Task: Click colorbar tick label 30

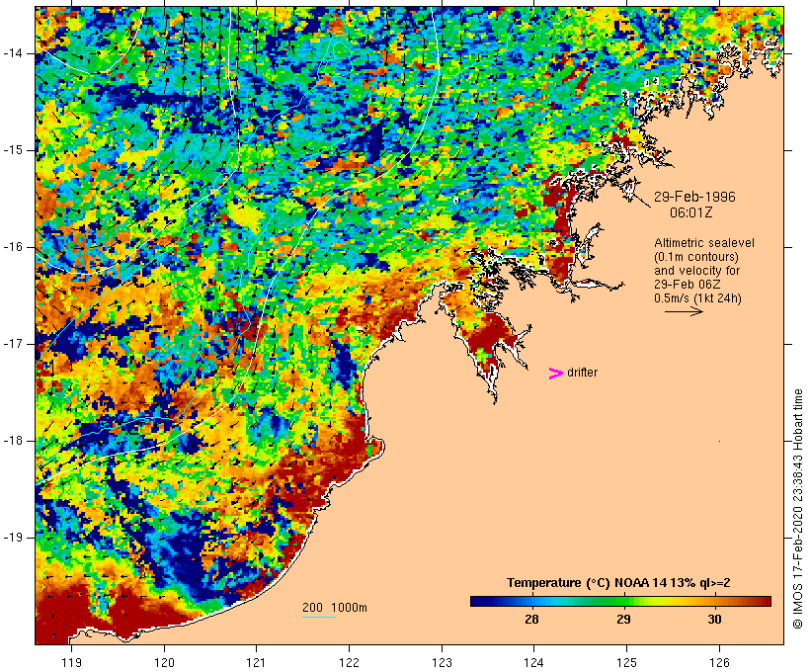Action: coord(714,619)
